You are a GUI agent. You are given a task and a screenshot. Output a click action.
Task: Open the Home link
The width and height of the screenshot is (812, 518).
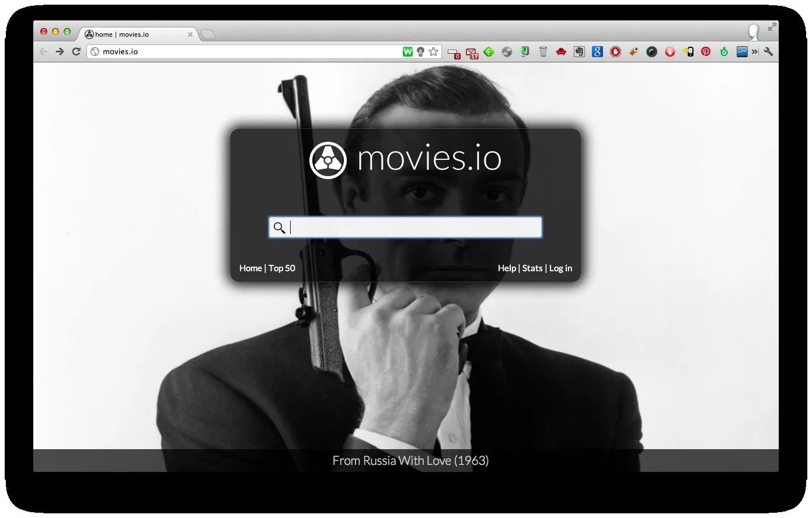click(x=250, y=268)
